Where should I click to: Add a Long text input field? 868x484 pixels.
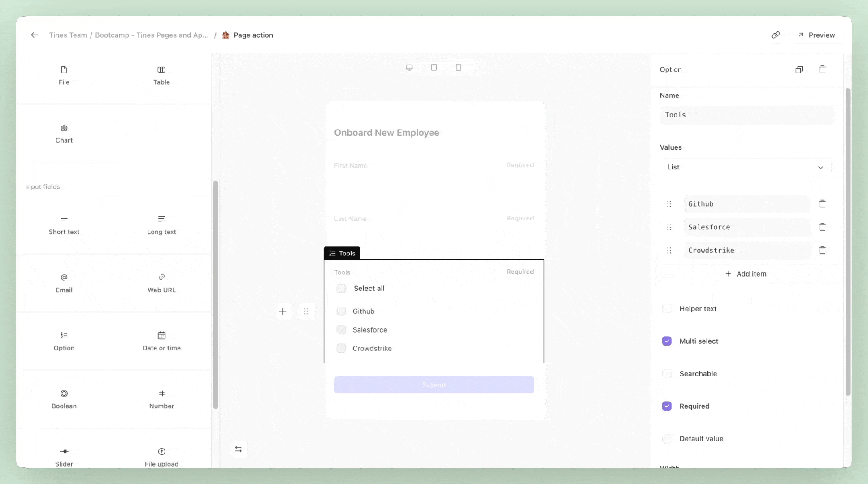(161, 225)
